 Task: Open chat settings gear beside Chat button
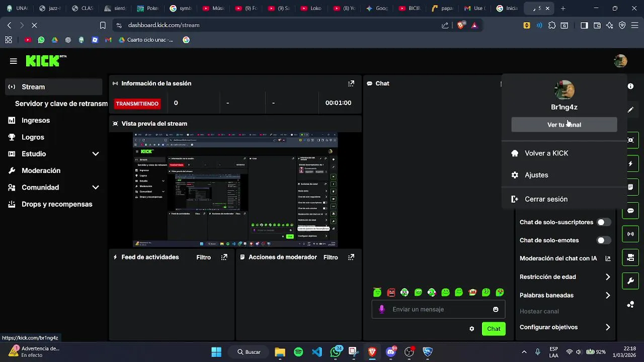coord(471,329)
